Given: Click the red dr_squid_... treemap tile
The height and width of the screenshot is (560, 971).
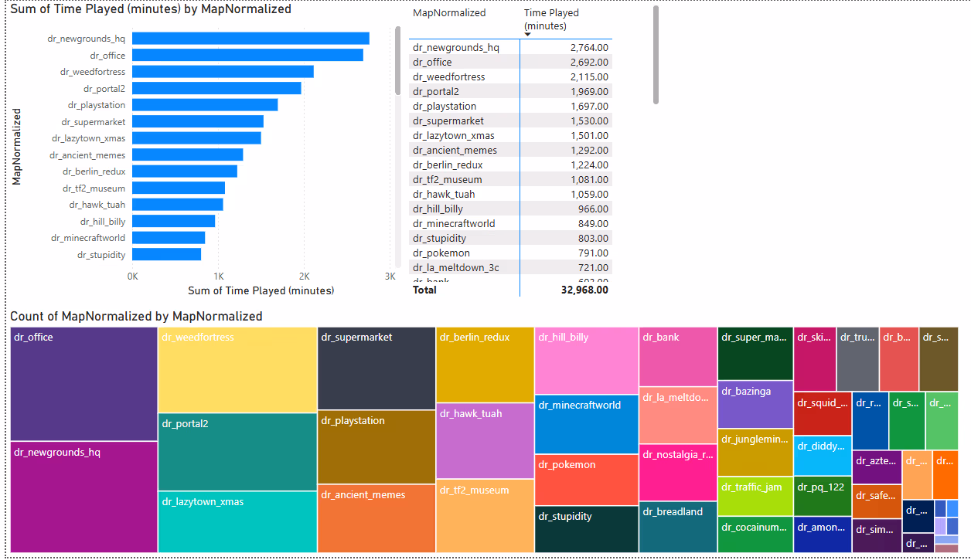Looking at the screenshot, I should click(823, 414).
